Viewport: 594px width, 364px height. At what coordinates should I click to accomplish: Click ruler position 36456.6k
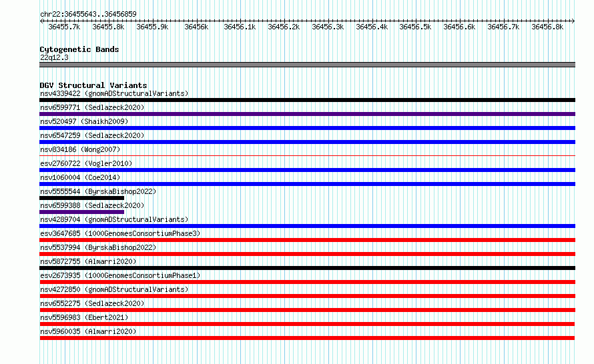[x=460, y=27]
